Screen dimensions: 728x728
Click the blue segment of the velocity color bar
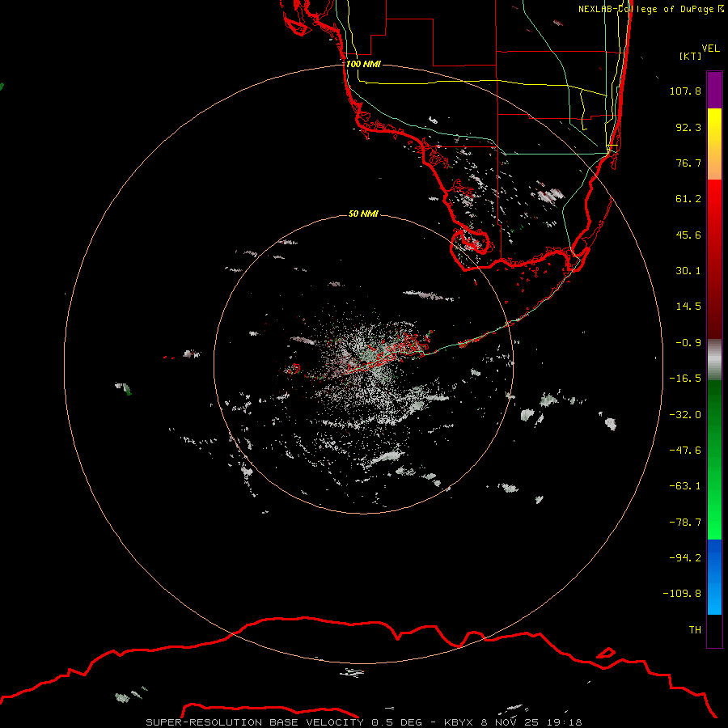pos(714,577)
